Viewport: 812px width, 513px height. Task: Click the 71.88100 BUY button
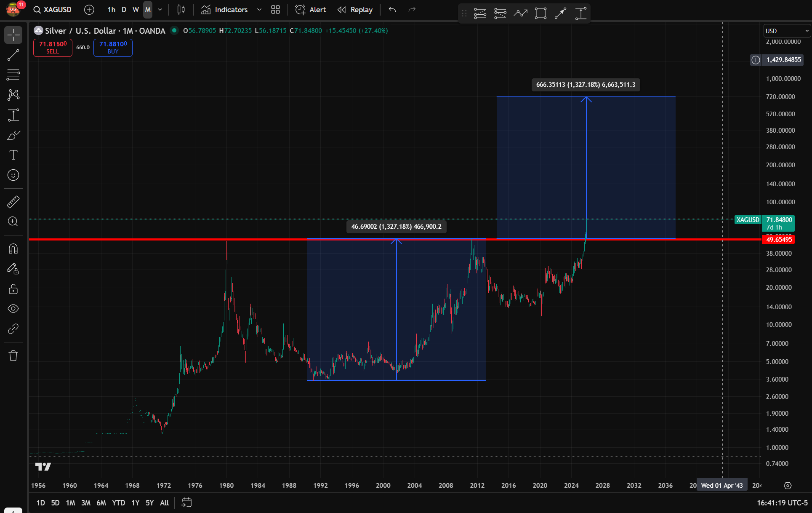point(113,47)
